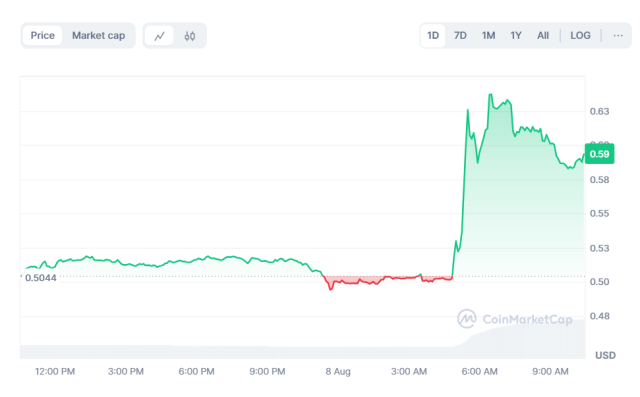Show All-time price history
Screen dimensions: 640x397
click(x=543, y=35)
